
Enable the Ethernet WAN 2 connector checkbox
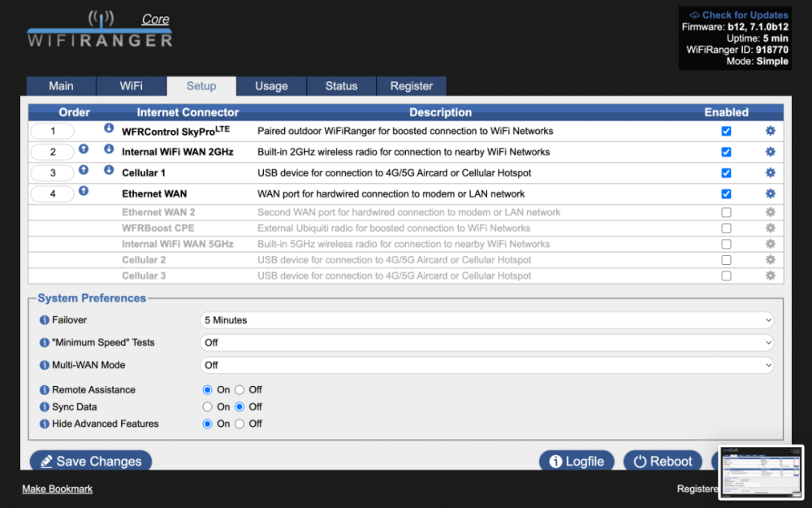(x=726, y=211)
